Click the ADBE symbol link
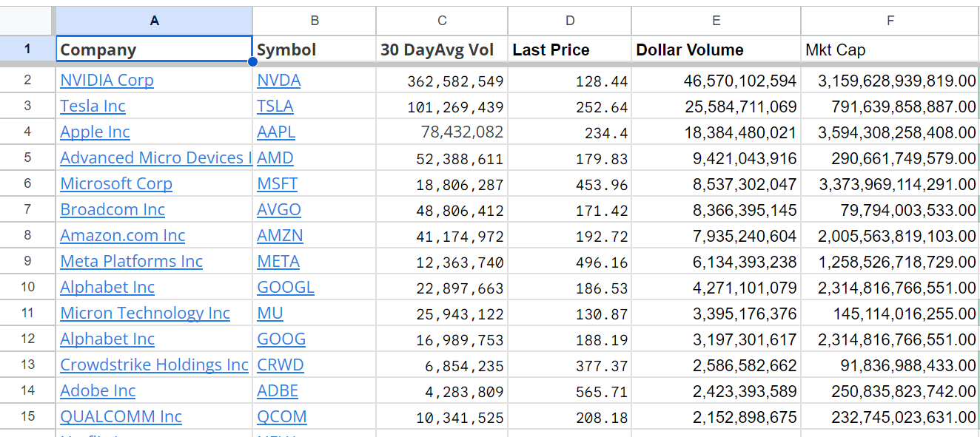Viewport: 980px width, 437px height. [x=278, y=391]
